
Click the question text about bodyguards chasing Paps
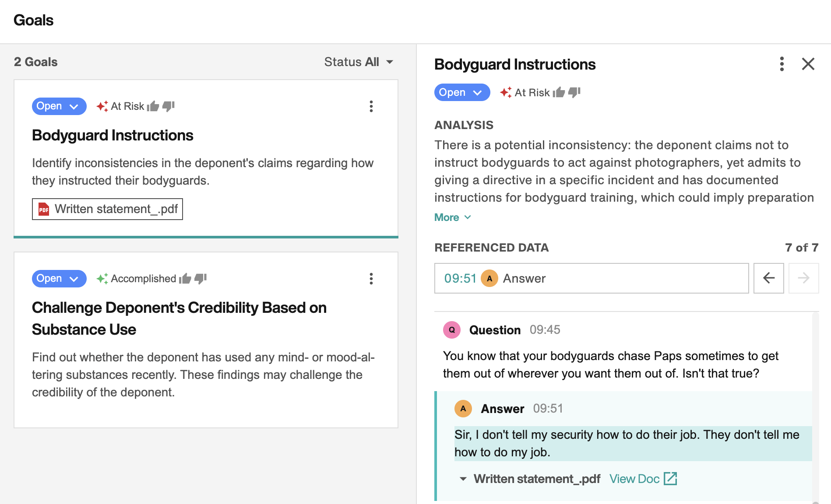coord(610,364)
